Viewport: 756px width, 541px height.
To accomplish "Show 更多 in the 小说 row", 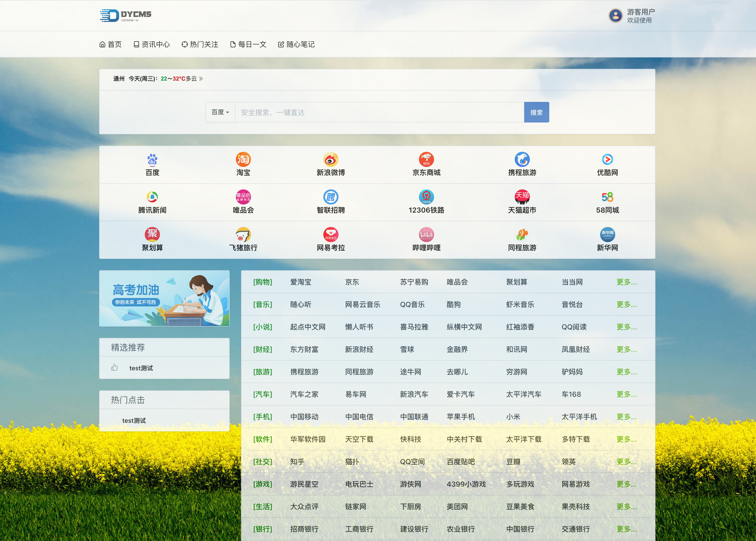I will point(626,327).
